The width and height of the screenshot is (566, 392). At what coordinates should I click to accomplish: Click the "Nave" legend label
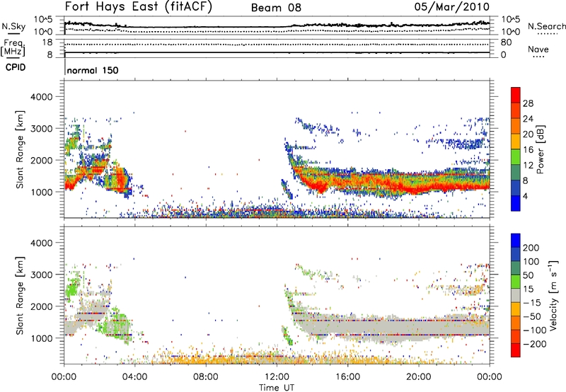coord(538,50)
